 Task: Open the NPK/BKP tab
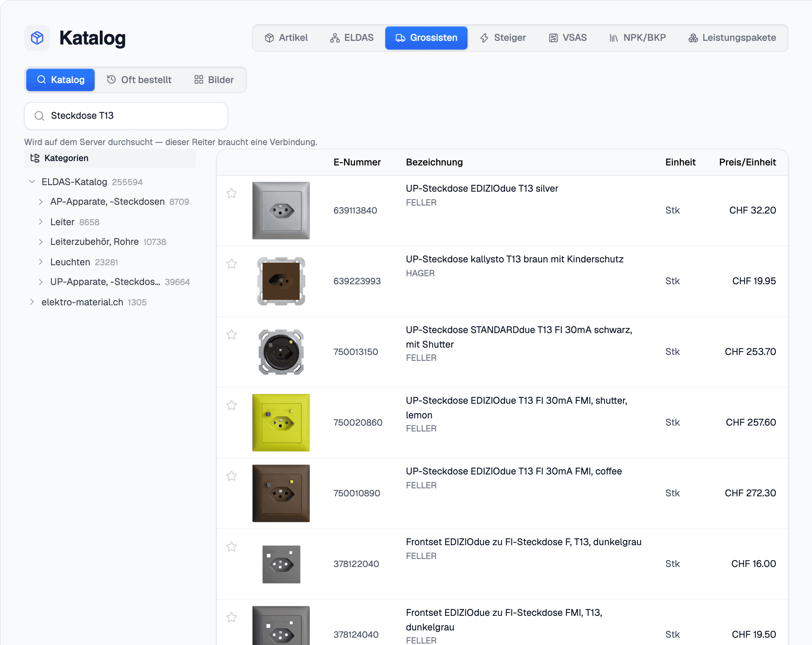(x=638, y=38)
